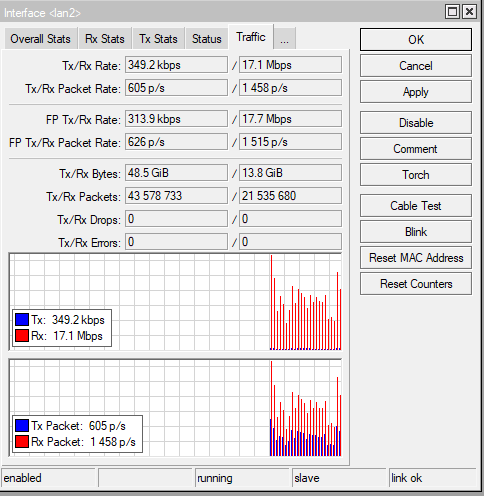The height and width of the screenshot is (496, 484).
Task: Click the FP Tx Rate field 313.9 kbps
Action: point(176,119)
